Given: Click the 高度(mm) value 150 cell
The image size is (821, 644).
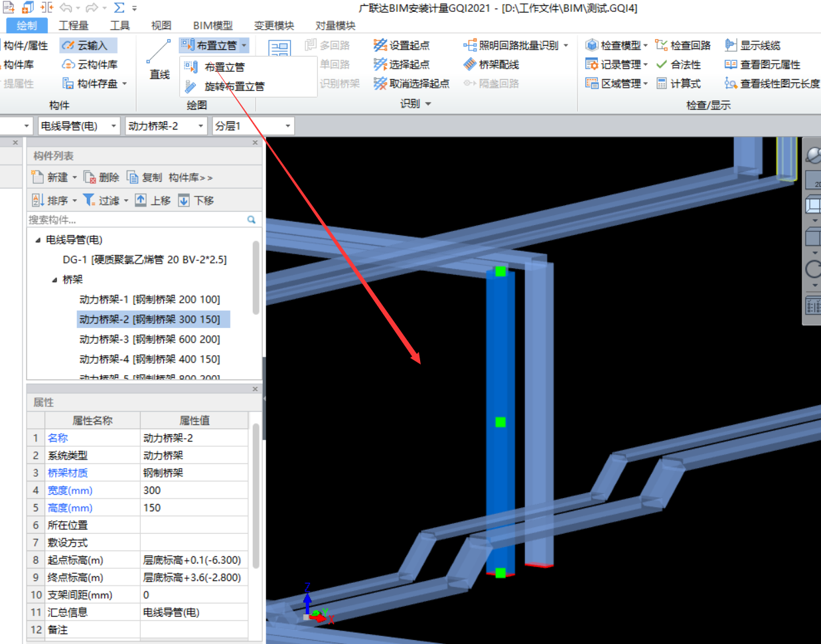Looking at the screenshot, I should point(194,507).
